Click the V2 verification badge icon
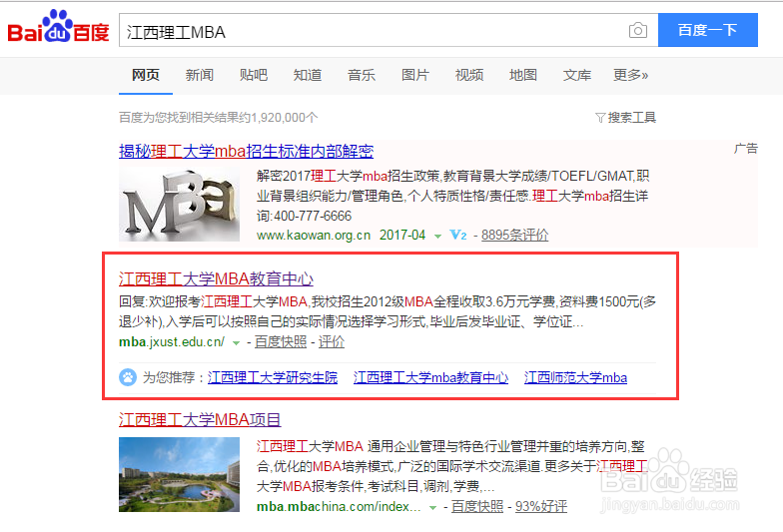Screen dimensions: 783x532 pos(457,235)
